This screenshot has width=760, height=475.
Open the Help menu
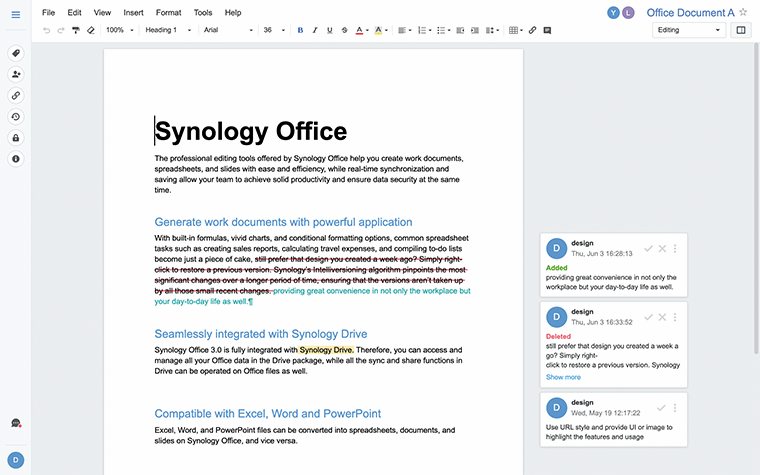click(233, 13)
